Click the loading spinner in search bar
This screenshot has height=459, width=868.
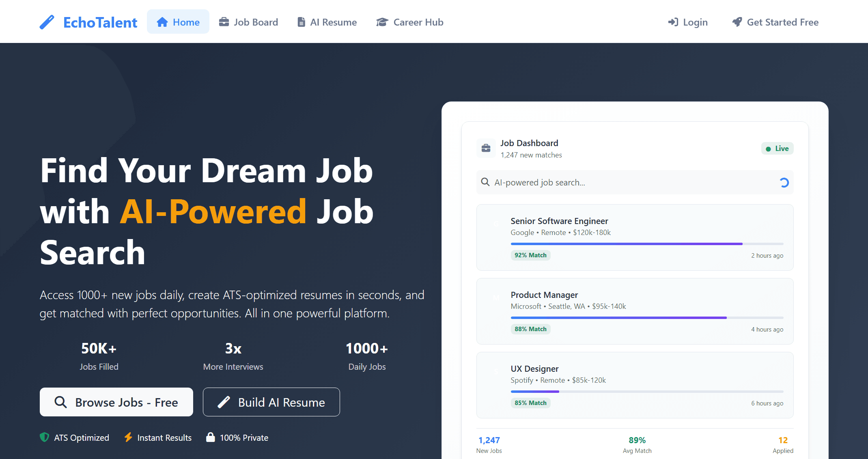tap(784, 183)
